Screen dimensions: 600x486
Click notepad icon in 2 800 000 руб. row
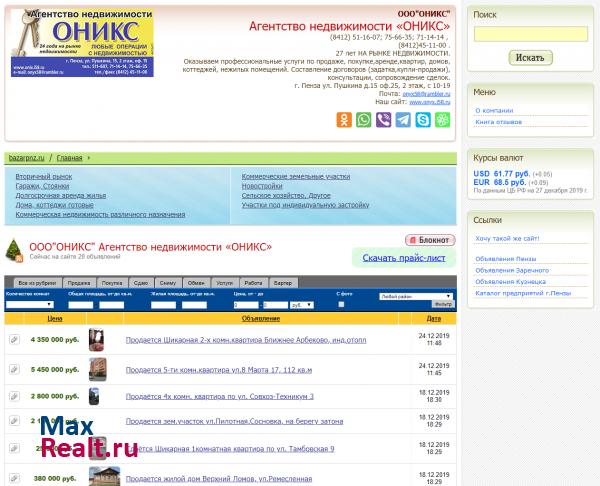tap(14, 396)
